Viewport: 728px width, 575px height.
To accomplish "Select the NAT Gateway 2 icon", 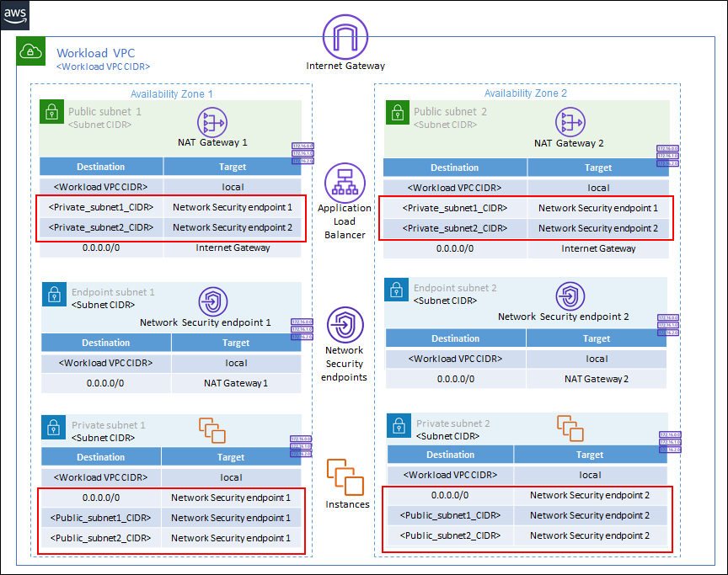I will [570, 121].
